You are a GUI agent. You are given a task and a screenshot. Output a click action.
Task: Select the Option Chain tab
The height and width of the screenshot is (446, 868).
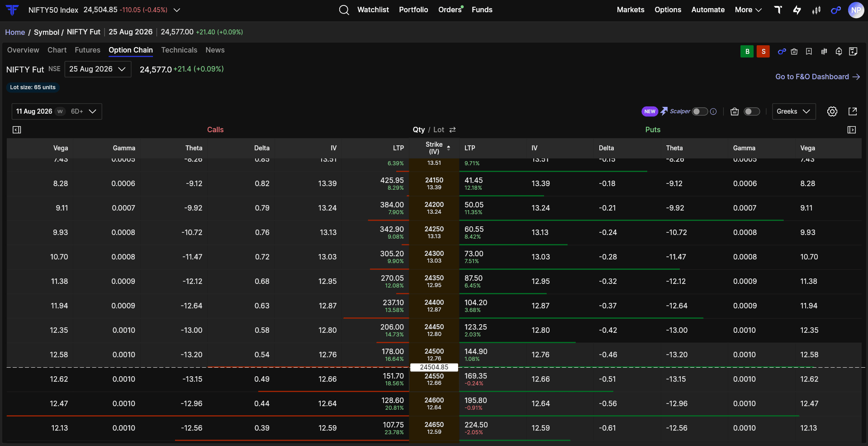click(131, 50)
